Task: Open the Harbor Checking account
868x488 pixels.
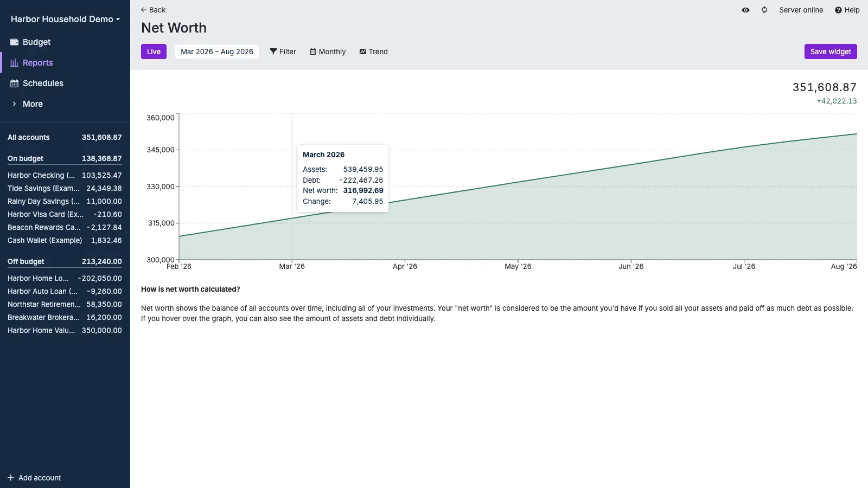Action: 65,176
